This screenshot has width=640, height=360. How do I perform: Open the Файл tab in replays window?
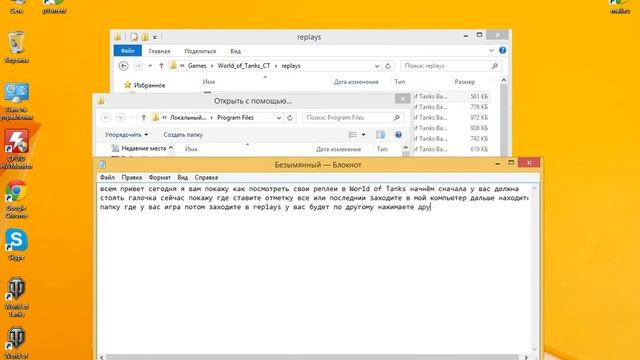point(128,51)
